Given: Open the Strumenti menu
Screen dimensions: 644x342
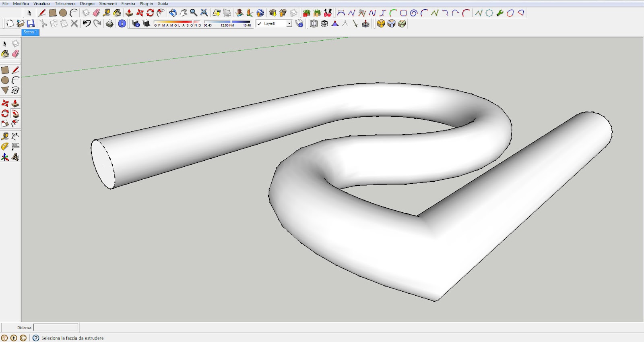Looking at the screenshot, I should (x=108, y=4).
